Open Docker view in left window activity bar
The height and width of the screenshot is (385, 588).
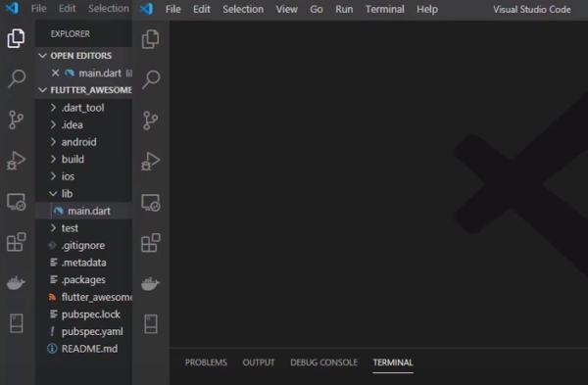(16, 283)
